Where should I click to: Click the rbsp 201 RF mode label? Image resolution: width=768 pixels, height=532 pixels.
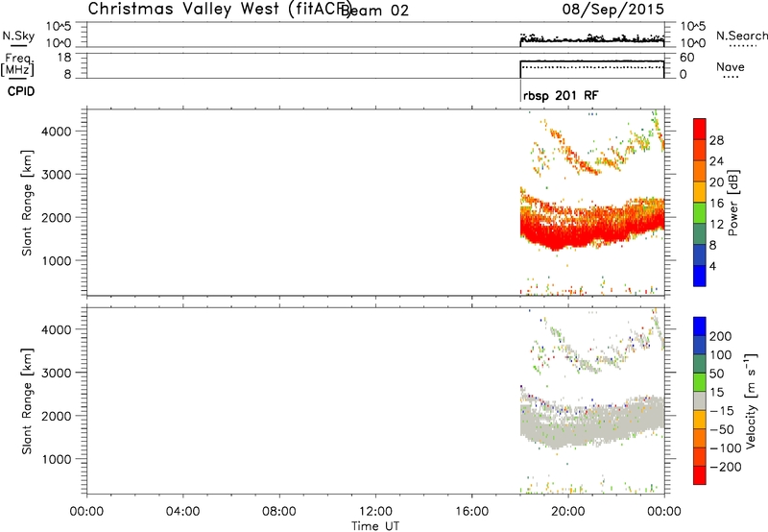[561, 95]
